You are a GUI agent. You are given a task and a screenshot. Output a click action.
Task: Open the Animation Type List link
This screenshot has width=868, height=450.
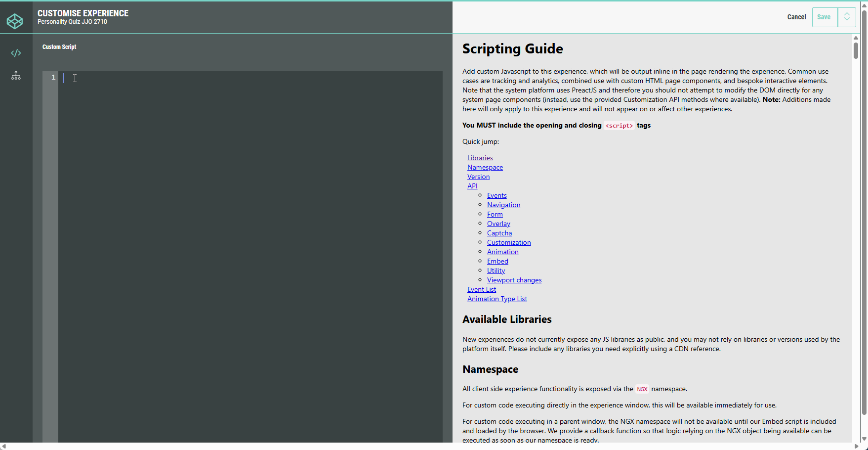(497, 299)
